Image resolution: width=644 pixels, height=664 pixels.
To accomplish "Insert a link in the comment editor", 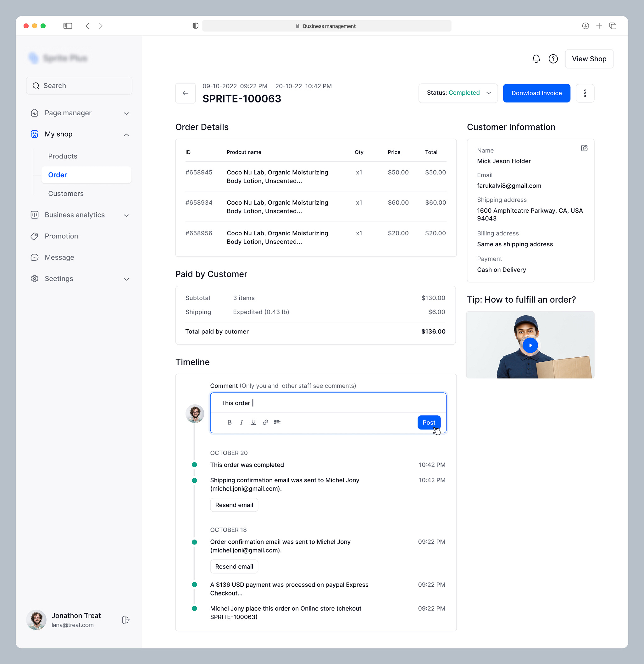I will [x=265, y=422].
